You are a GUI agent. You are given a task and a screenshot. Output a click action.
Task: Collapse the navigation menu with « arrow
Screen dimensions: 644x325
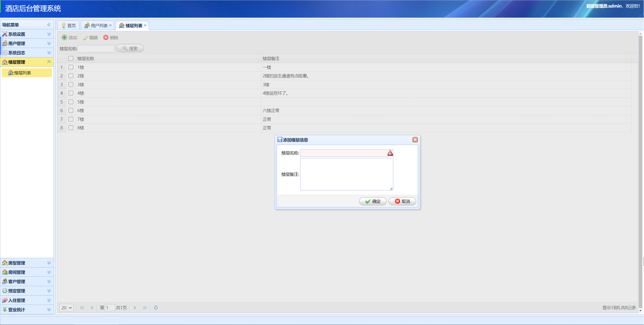[49, 25]
